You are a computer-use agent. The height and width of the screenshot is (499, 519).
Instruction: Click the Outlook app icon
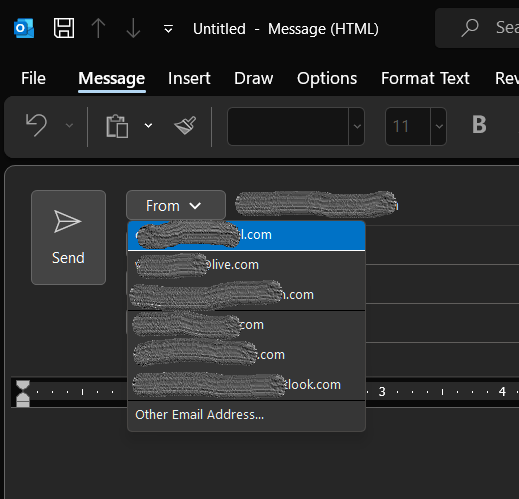click(24, 28)
